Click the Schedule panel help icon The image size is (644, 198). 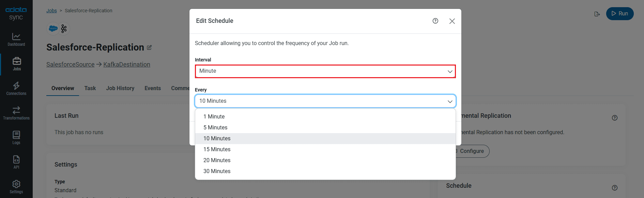coord(614,188)
